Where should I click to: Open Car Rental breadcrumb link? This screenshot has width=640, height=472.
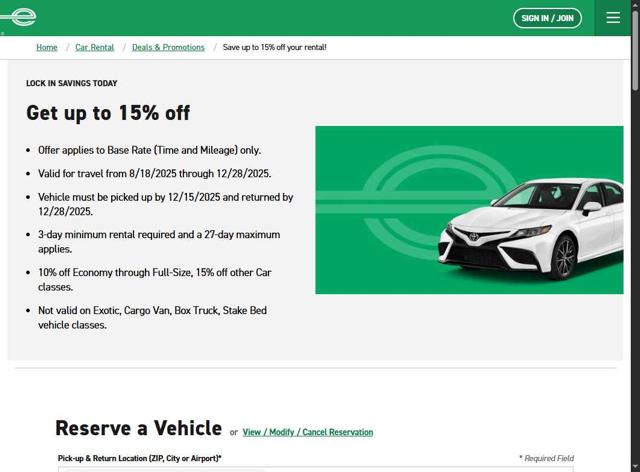(x=94, y=47)
